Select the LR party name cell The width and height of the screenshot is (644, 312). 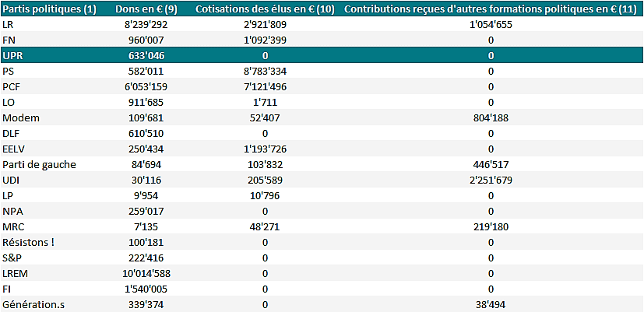pos(9,24)
